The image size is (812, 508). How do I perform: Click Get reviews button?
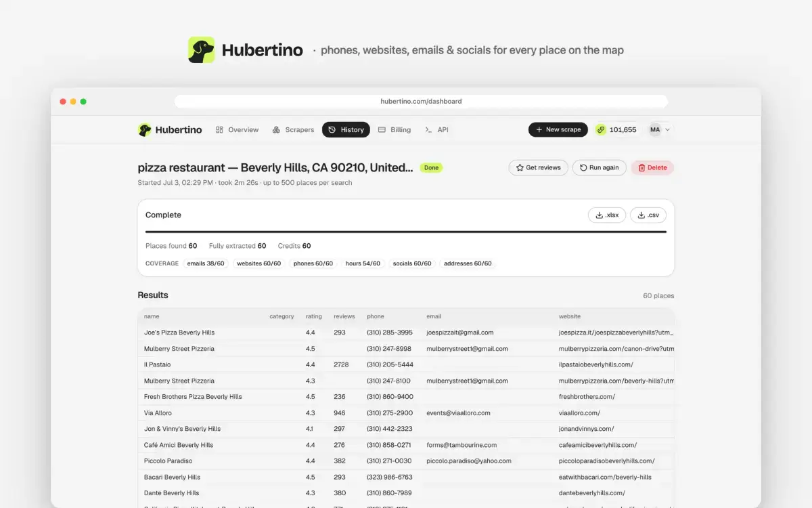(x=538, y=167)
